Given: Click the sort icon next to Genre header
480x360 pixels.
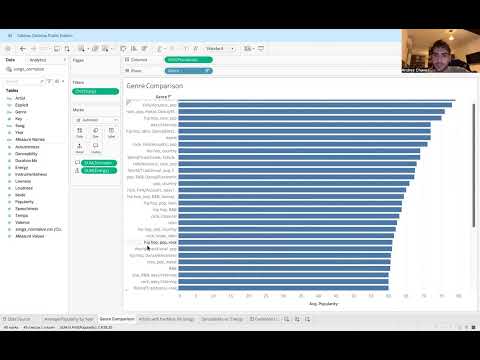Looking at the screenshot, I should tap(169, 97).
